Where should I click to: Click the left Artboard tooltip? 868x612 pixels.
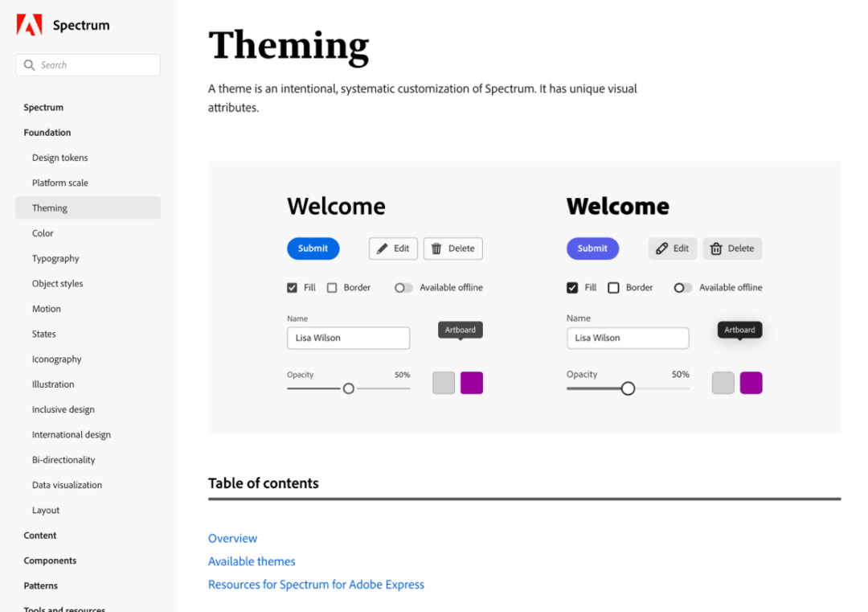(x=460, y=330)
